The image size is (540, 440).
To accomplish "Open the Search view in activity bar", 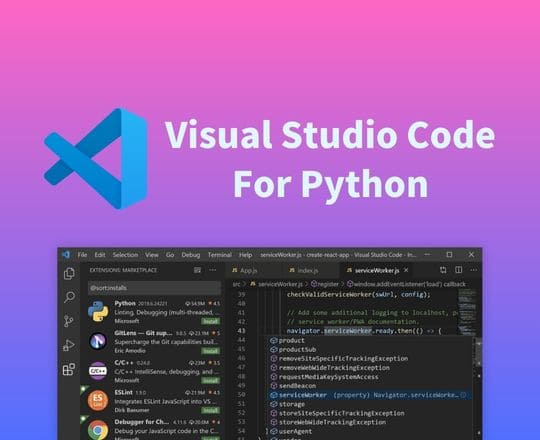I will point(69,297).
